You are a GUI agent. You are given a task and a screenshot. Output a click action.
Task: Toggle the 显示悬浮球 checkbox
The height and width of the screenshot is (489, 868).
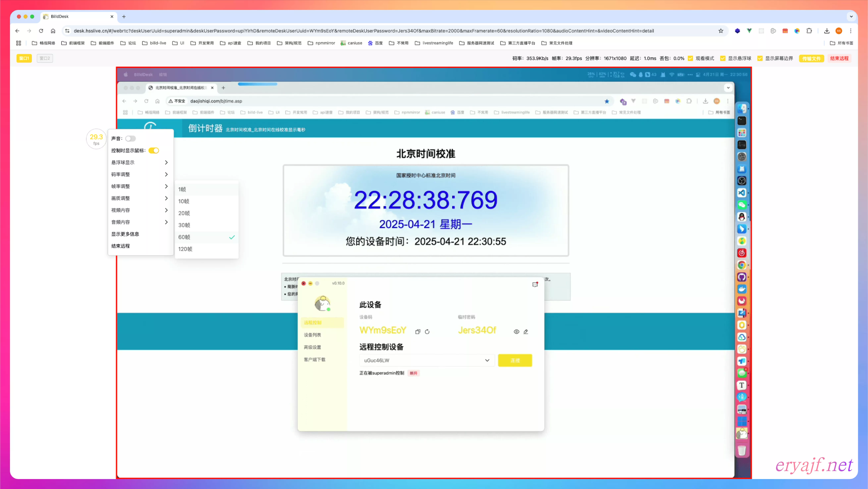[722, 58]
